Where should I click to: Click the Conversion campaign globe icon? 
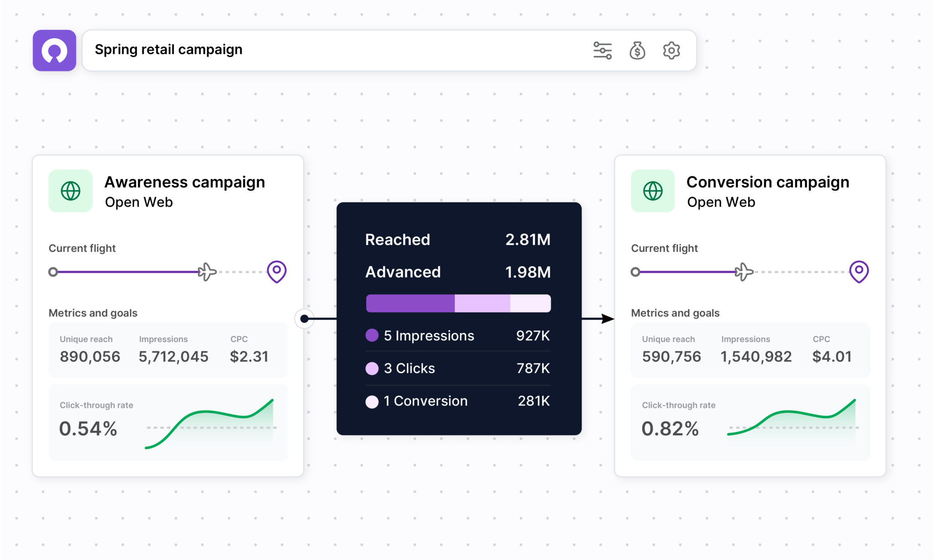[653, 191]
